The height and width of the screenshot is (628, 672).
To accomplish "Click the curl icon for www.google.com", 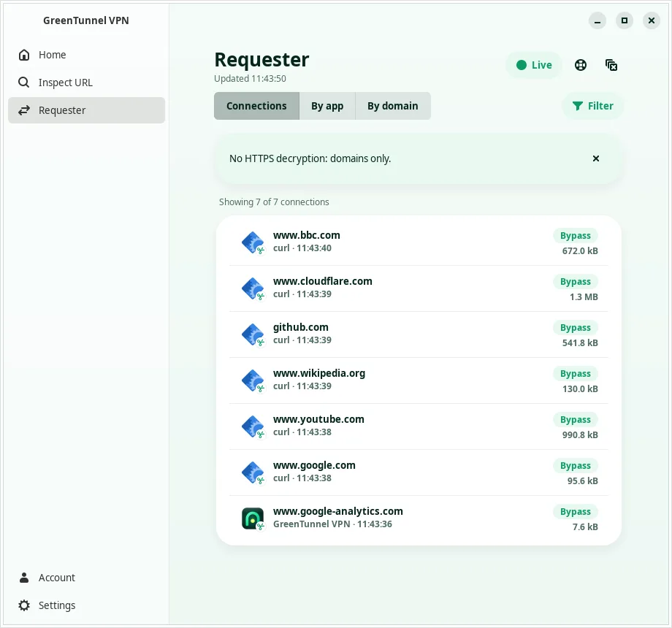I will pyautogui.click(x=253, y=472).
